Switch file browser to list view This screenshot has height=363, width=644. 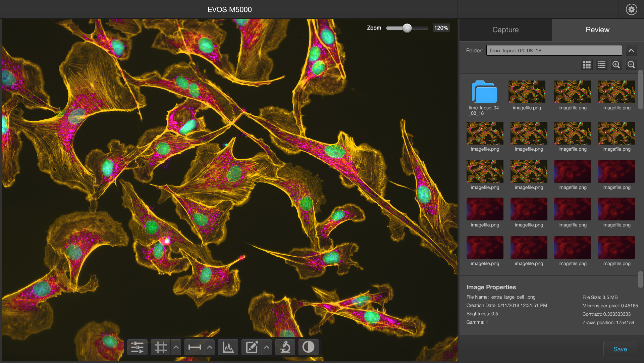pos(602,65)
